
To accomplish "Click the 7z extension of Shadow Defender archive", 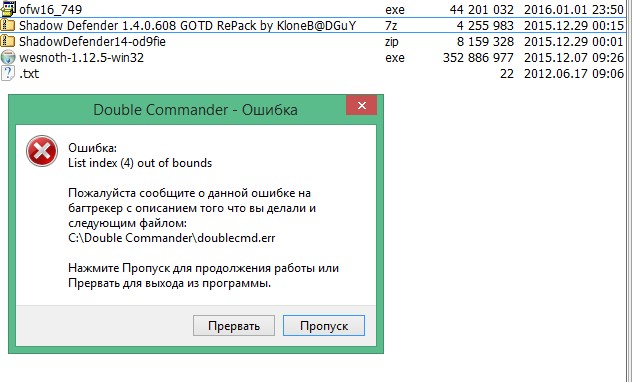I will tap(391, 26).
